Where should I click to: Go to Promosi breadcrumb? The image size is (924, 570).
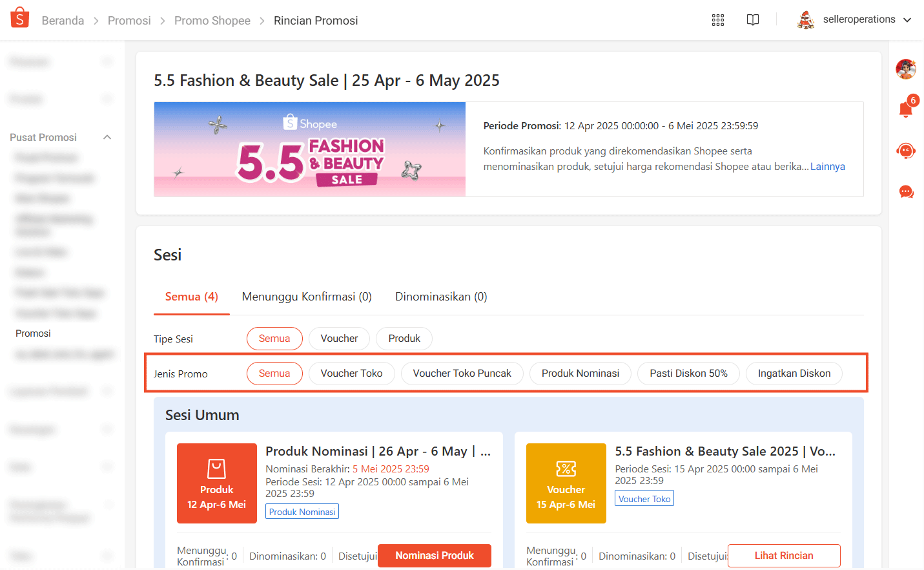(x=129, y=21)
